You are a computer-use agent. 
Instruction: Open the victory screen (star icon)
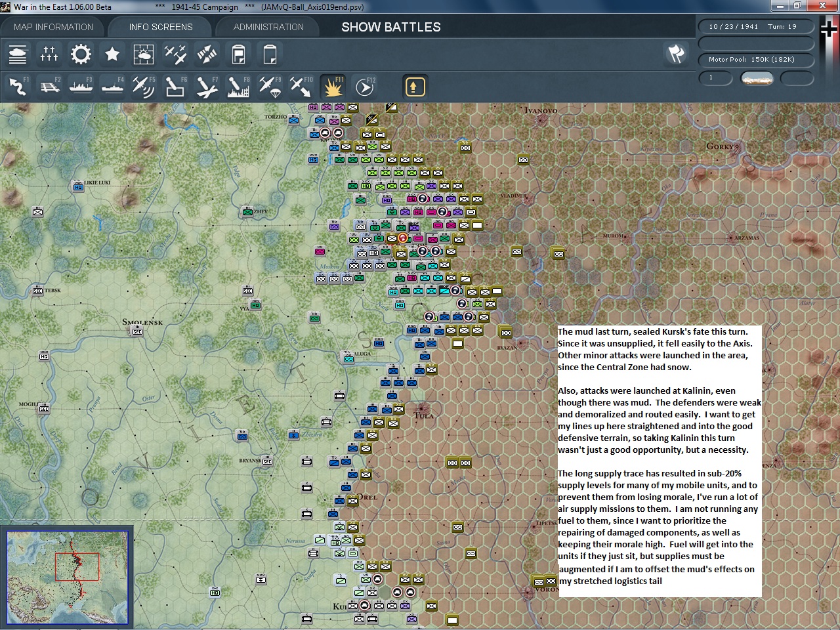click(112, 54)
